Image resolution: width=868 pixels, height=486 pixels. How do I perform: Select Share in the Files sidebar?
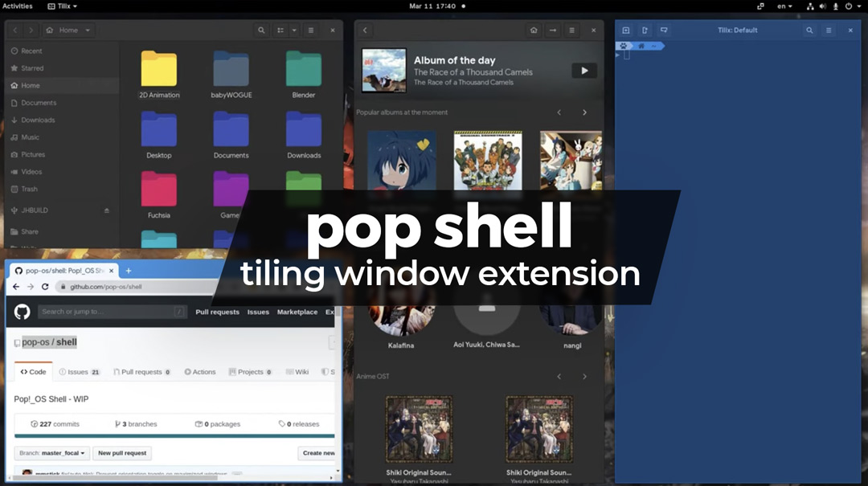click(x=61, y=231)
